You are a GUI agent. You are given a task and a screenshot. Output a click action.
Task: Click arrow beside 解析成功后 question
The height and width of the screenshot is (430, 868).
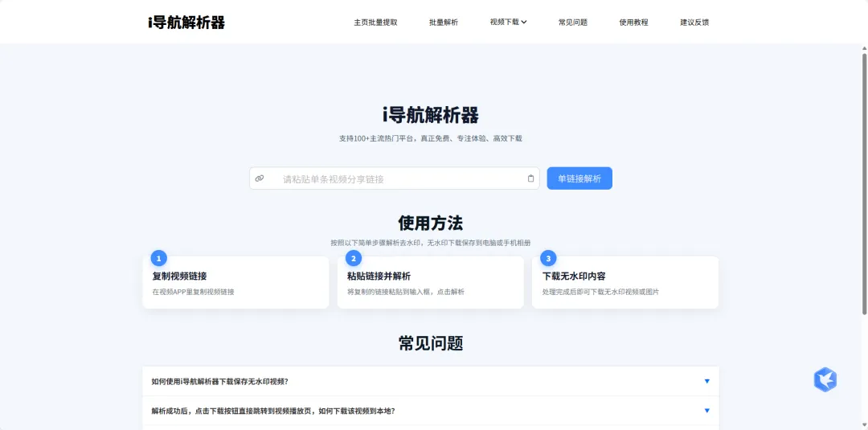[x=707, y=411]
